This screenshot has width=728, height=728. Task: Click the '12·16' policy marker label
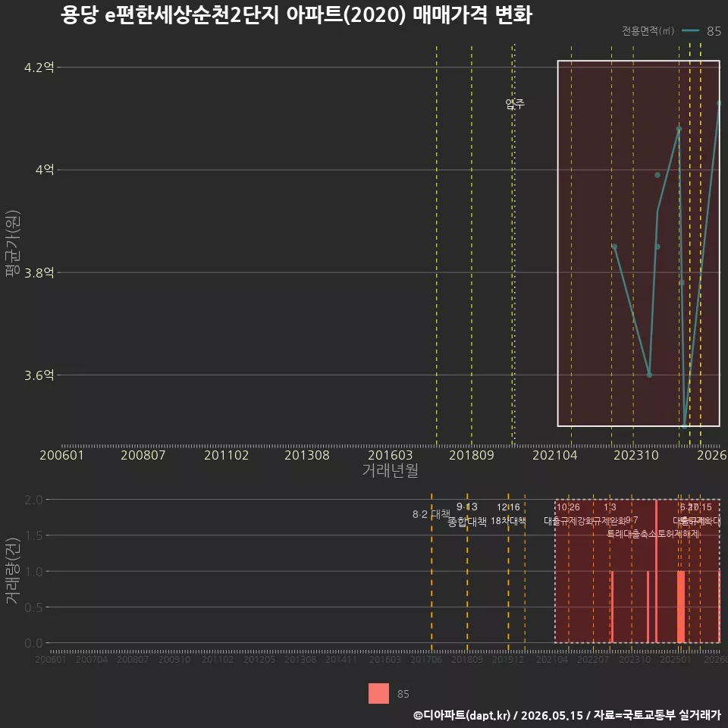click(508, 507)
